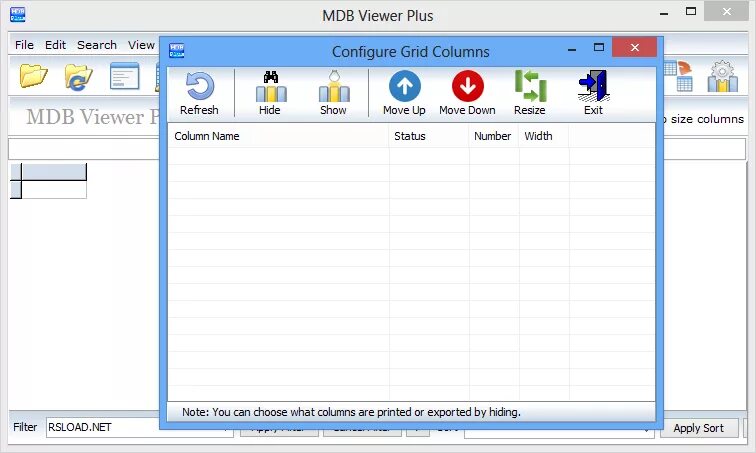The image size is (756, 453).
Task: Minimize the Configure Grid Columns dialog
Action: pyautogui.click(x=572, y=48)
